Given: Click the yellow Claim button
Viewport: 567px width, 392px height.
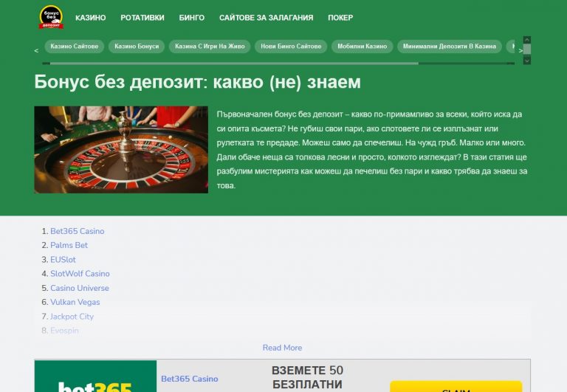Looking at the screenshot, I should [456, 387].
